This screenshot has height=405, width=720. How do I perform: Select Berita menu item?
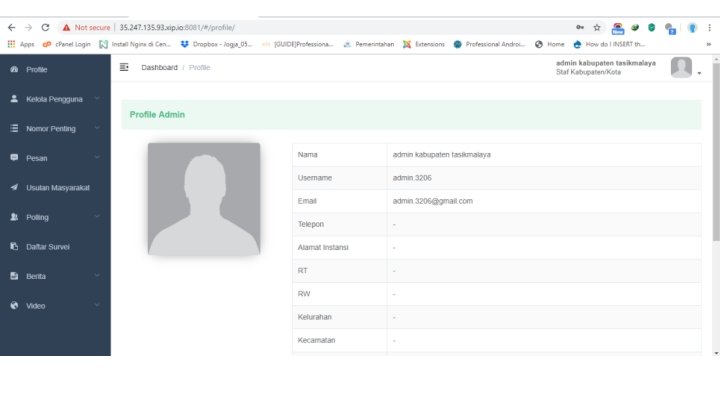[x=55, y=276]
